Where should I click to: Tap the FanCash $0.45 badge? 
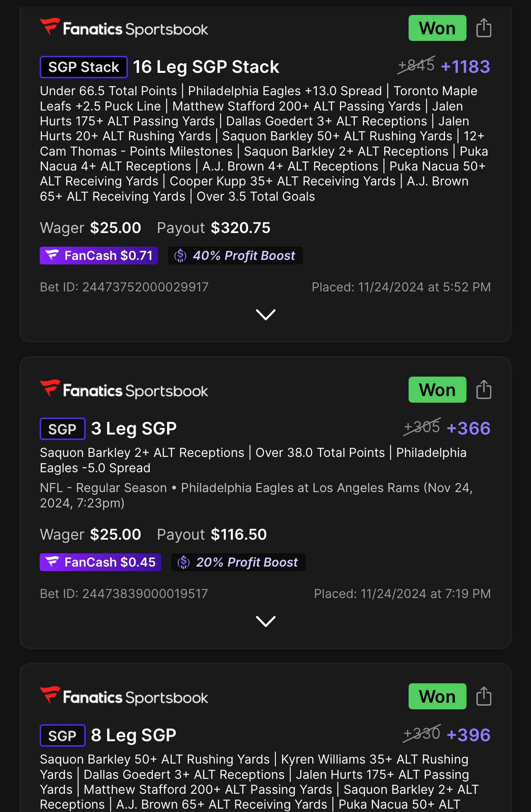[100, 562]
